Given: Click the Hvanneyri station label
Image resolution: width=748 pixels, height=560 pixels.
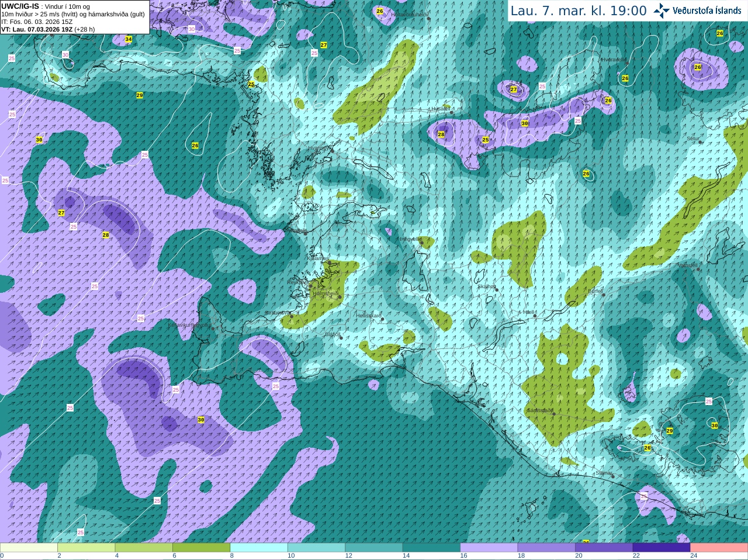Looking at the screenshot, I should pos(320,148).
